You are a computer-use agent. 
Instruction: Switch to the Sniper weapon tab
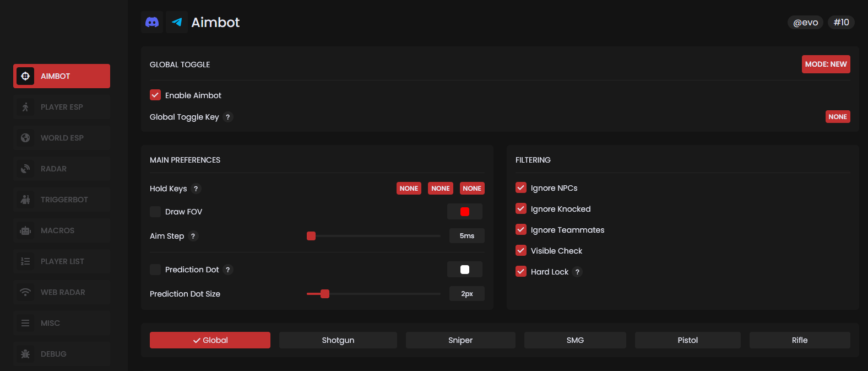point(460,340)
